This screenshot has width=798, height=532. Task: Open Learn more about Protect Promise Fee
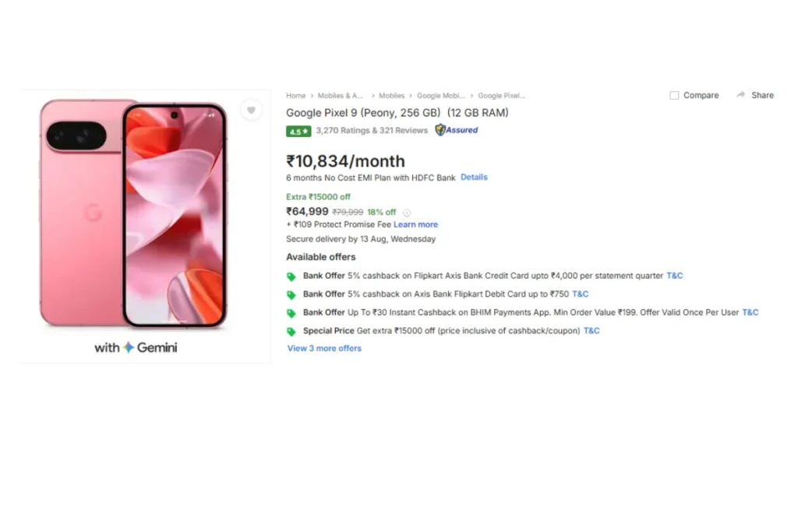(415, 224)
